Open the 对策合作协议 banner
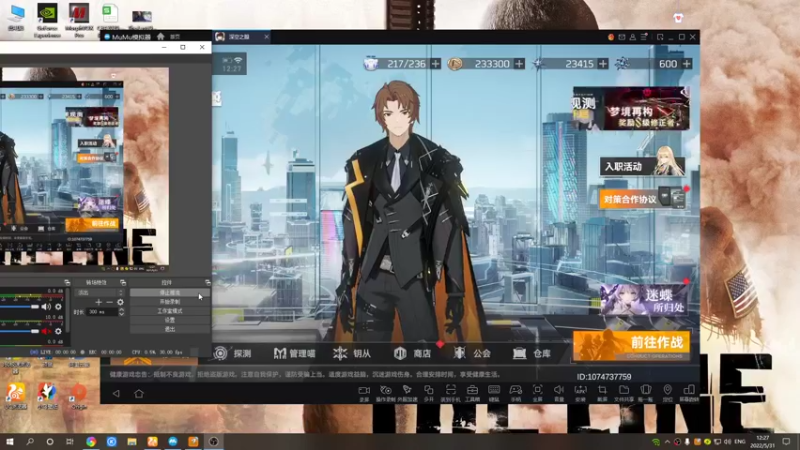The width and height of the screenshot is (800, 450). tap(642, 199)
